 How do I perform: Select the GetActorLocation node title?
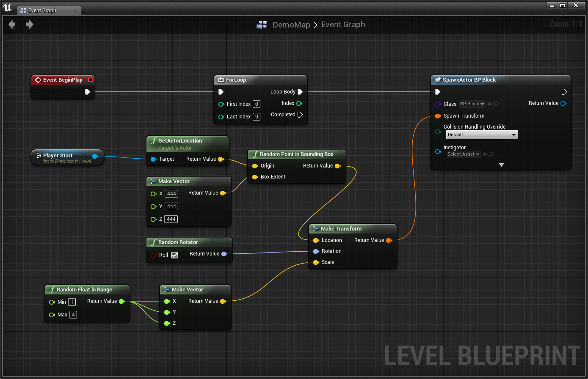click(180, 141)
